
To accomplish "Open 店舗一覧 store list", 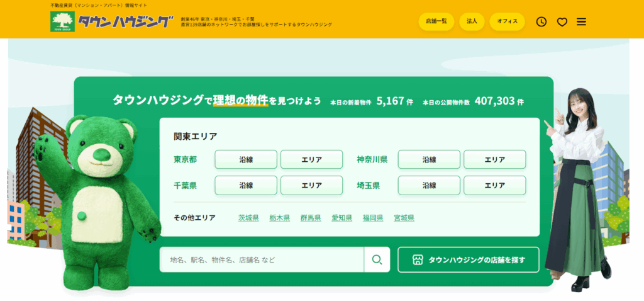I will point(436,21).
